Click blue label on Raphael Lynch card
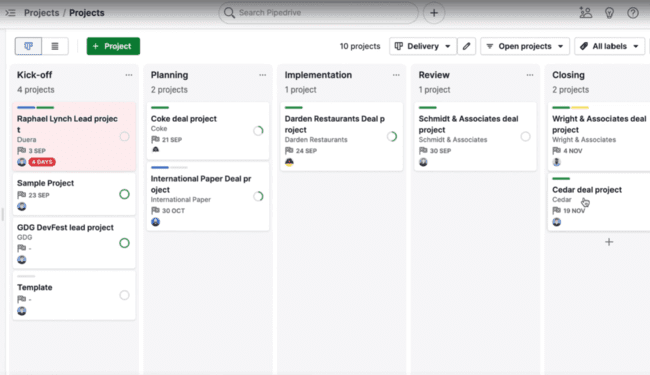Image resolution: width=650 pixels, height=375 pixels. [x=26, y=108]
